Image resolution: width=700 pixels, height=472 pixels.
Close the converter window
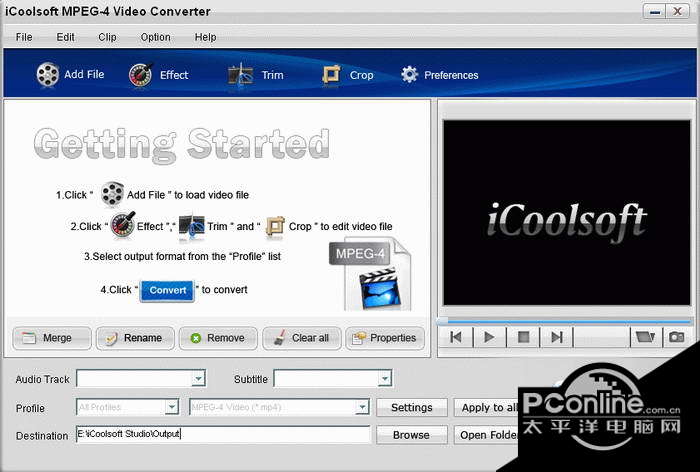coord(678,12)
